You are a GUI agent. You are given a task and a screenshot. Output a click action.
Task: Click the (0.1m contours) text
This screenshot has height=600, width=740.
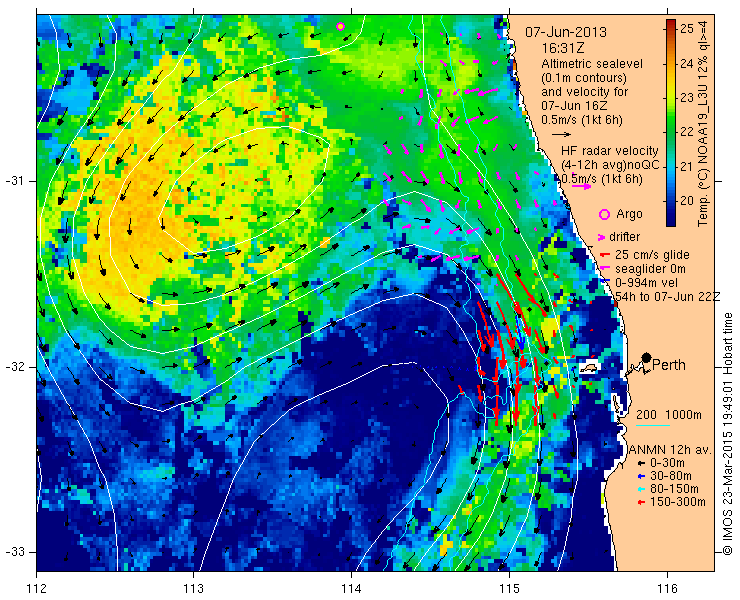click(x=584, y=77)
